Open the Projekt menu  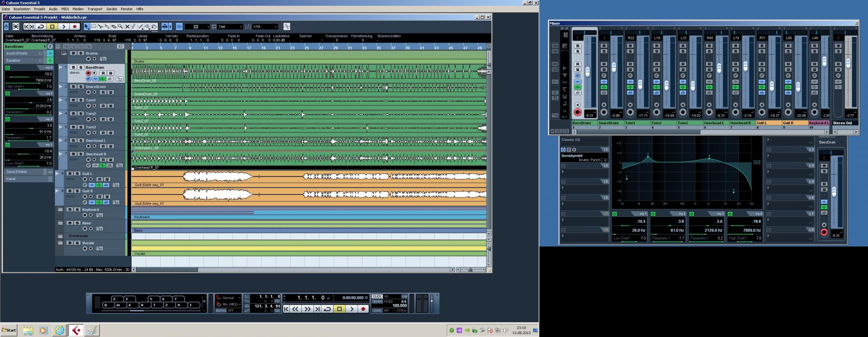[x=39, y=9]
